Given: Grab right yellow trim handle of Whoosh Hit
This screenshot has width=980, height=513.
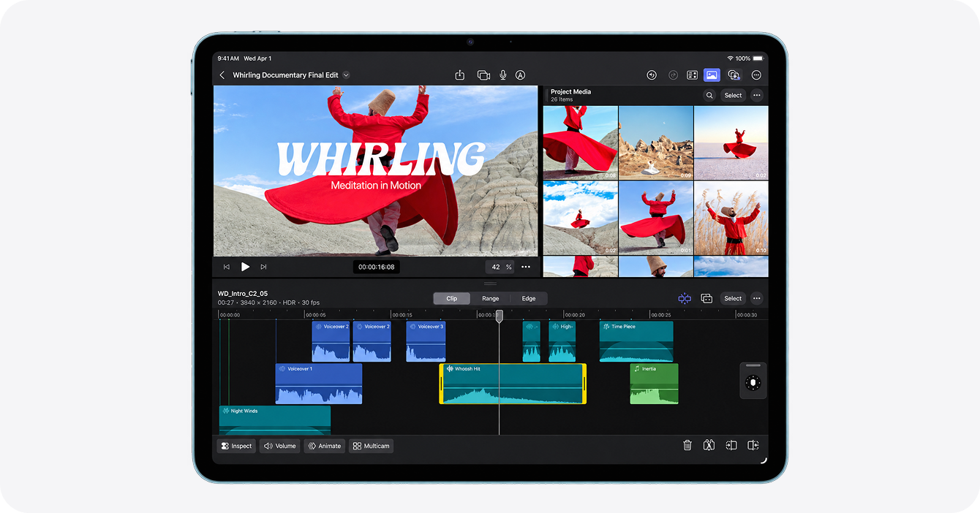Looking at the screenshot, I should [584, 384].
